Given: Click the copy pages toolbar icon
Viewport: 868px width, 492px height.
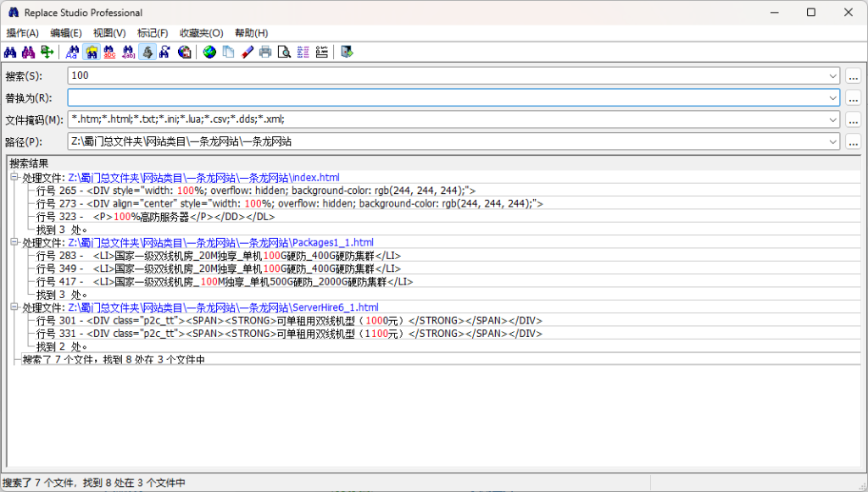Looking at the screenshot, I should pos(228,52).
